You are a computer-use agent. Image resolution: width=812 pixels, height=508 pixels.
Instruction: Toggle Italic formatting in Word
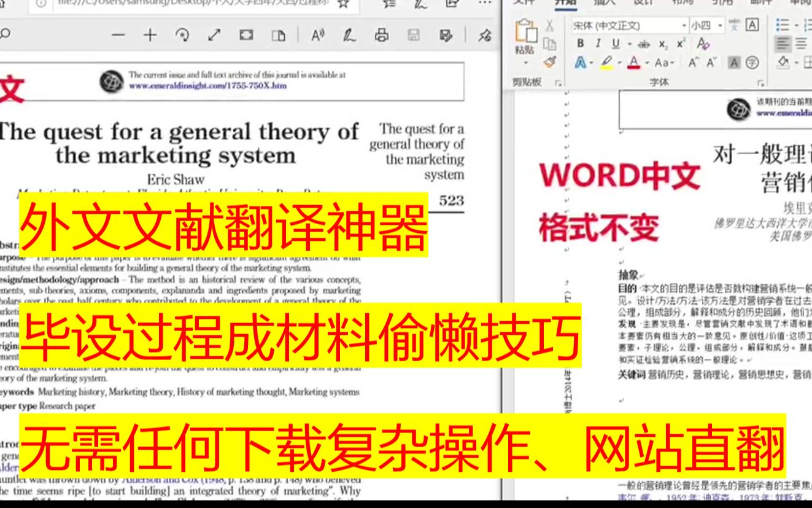click(x=598, y=44)
